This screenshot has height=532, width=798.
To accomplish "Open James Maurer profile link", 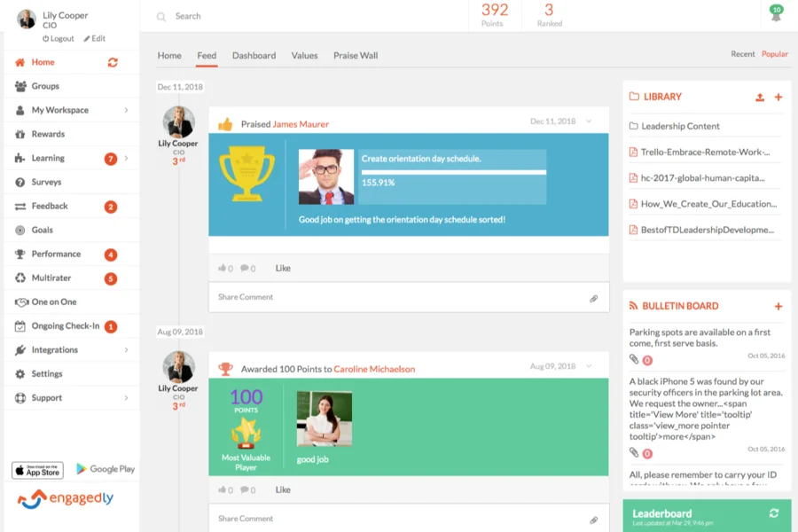I will pos(301,124).
